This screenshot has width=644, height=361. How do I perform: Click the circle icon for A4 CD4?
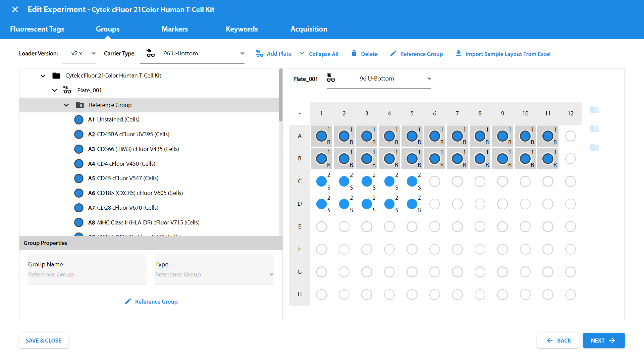coord(79,164)
